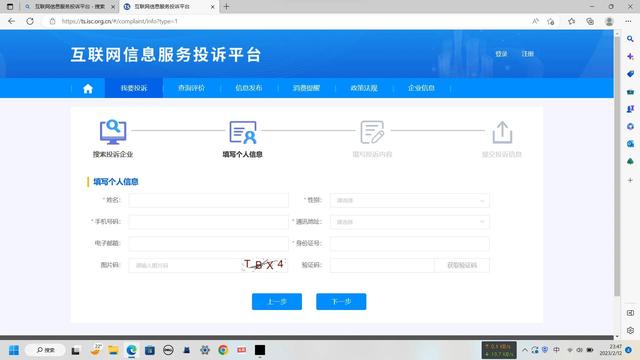Viewport: 640px width, 360px height.
Task: Open a new tab with the plus button
Action: pos(227,7)
